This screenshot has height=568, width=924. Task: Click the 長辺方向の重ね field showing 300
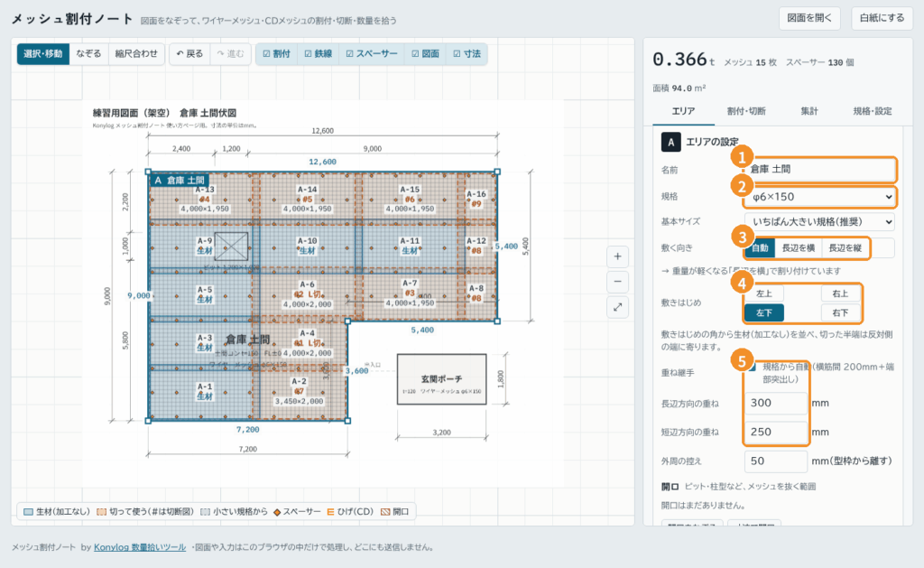click(x=775, y=404)
